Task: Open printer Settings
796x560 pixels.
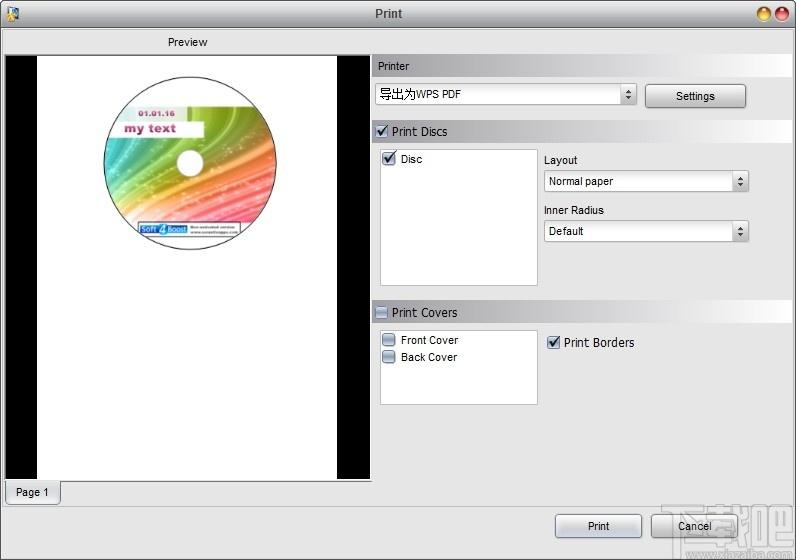Action: coord(695,96)
